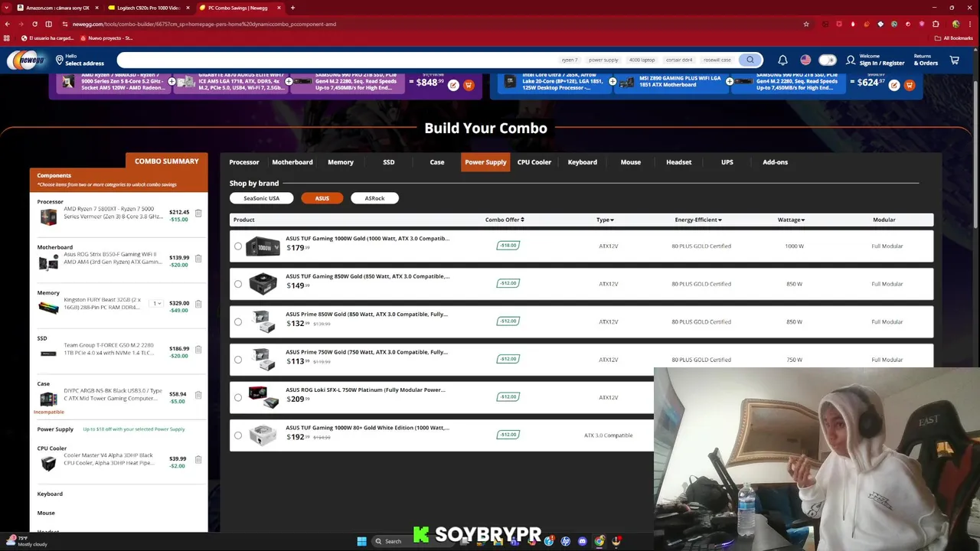
Task: Remove the DIYPC case from combo
Action: pyautogui.click(x=198, y=395)
